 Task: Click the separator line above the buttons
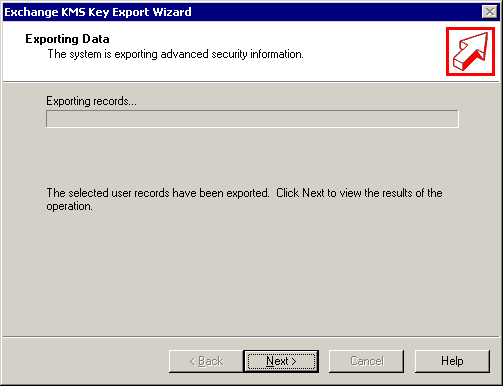point(252,337)
